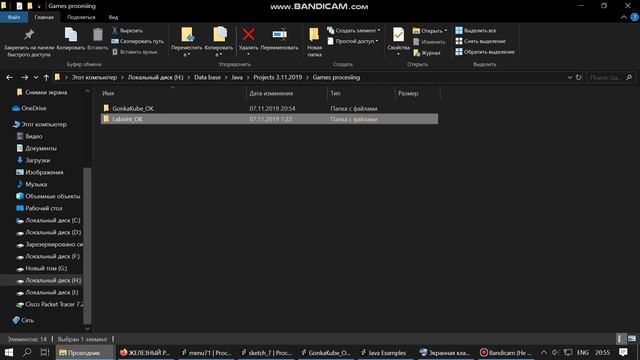
Task: Open Изображения in navigation pane
Action: pyautogui.click(x=40, y=172)
